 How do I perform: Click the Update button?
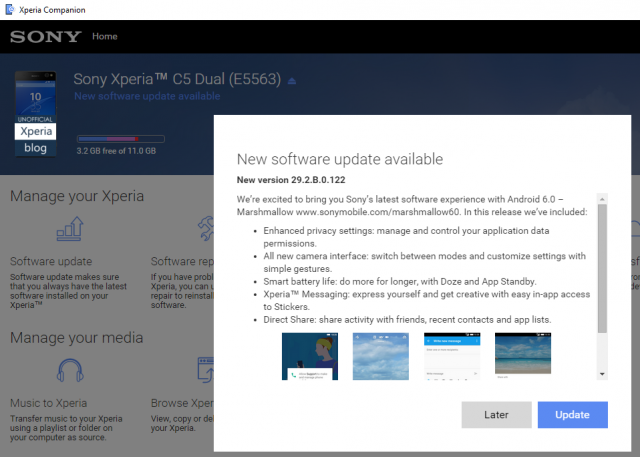coord(572,415)
